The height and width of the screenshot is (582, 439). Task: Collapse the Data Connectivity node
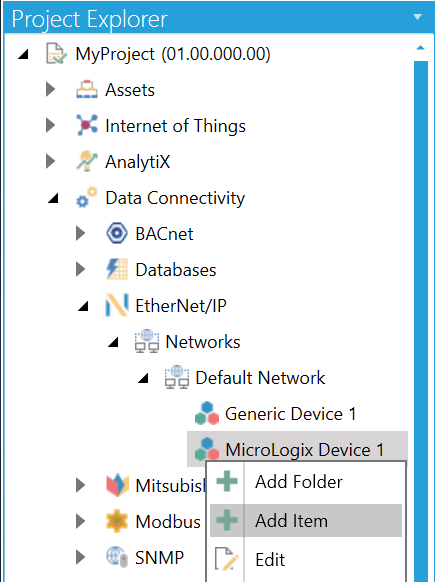(53, 198)
